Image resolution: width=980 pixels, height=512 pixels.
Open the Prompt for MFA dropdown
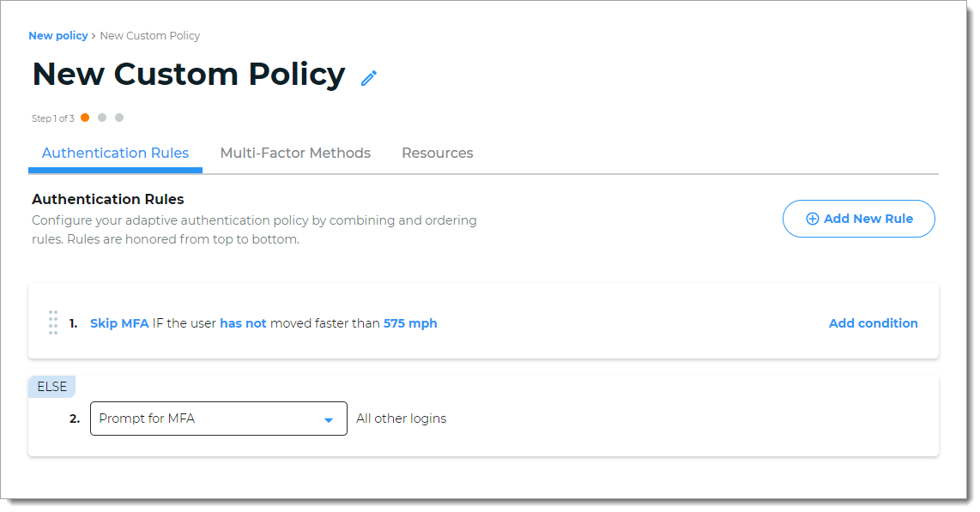pyautogui.click(x=218, y=419)
